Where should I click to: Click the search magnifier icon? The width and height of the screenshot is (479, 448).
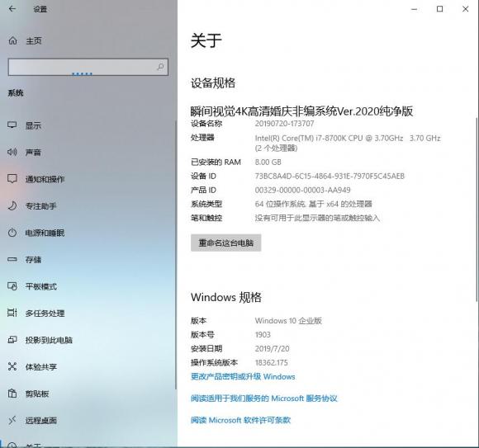click(x=160, y=67)
